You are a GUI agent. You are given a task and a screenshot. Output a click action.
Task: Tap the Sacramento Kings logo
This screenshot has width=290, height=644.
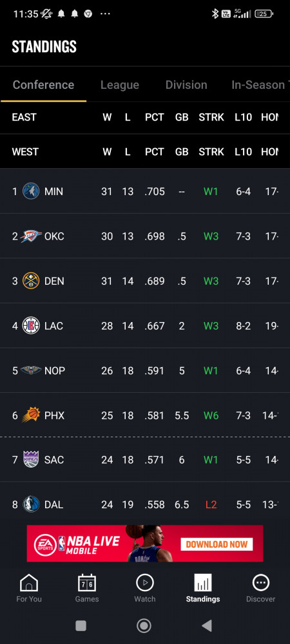click(31, 459)
